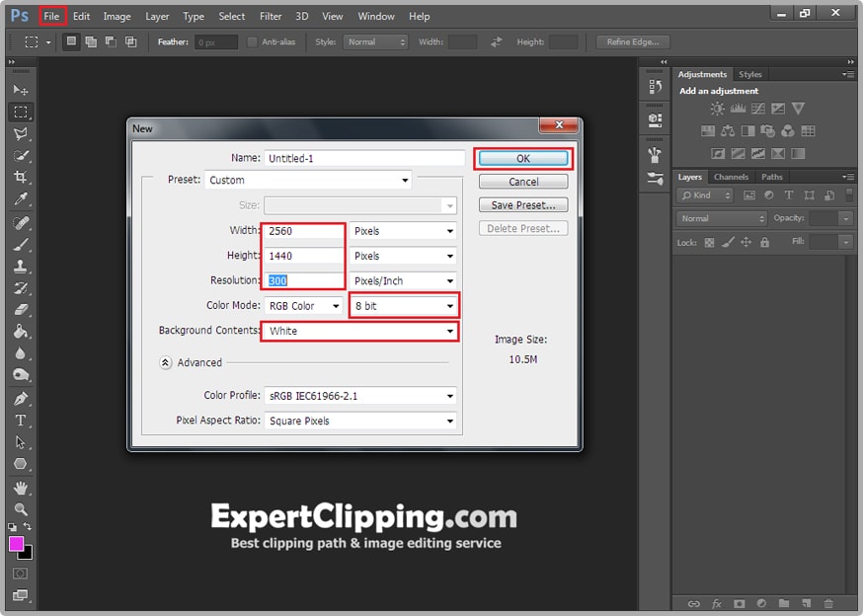Choose the Zoom tool

(x=20, y=509)
